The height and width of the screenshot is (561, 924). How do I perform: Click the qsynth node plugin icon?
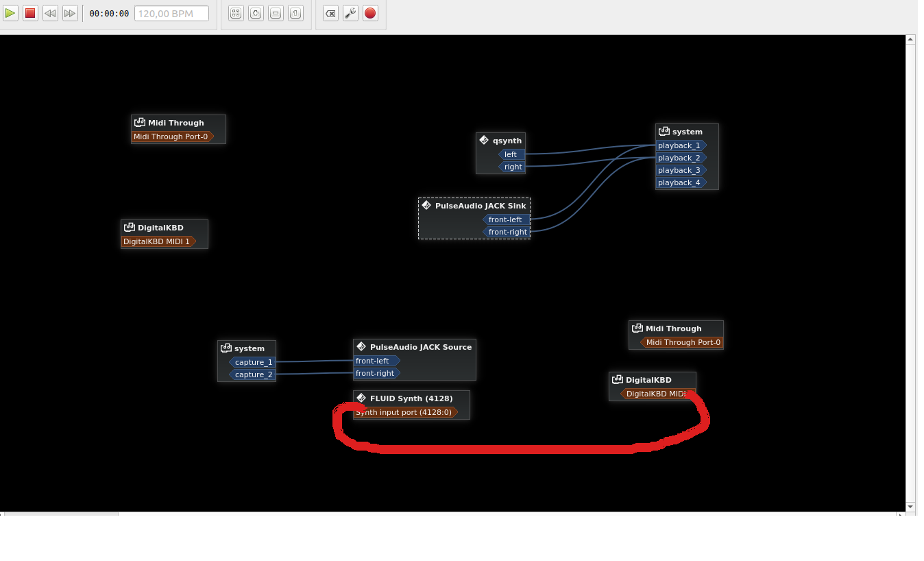(x=484, y=141)
